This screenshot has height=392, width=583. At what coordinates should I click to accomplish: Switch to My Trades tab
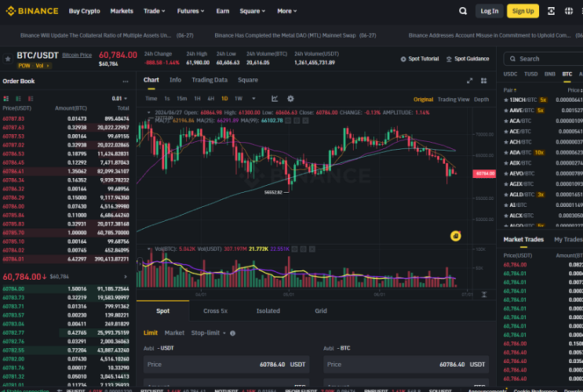[x=568, y=240]
